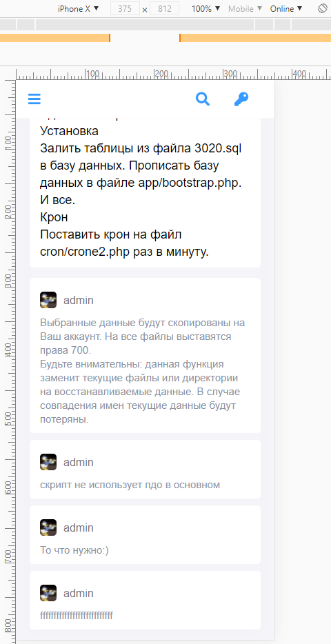Click the left orange media query bar
This screenshot has width=331, height=644.
point(55,38)
